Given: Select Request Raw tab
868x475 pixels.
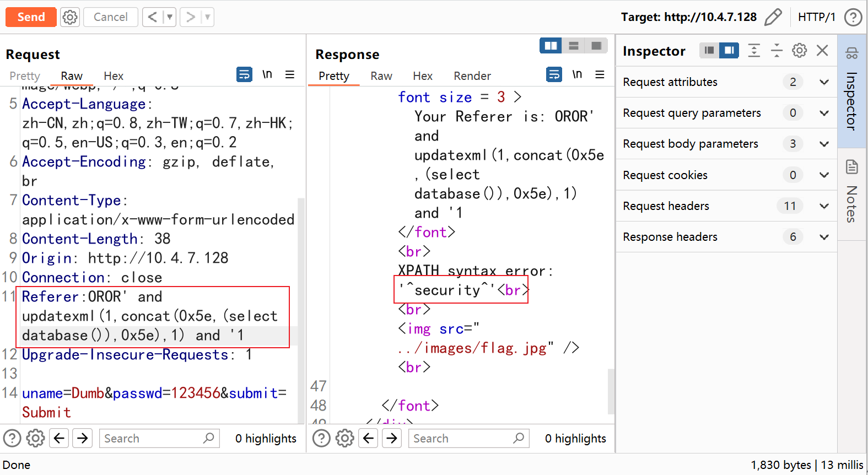Looking at the screenshot, I should coord(72,76).
